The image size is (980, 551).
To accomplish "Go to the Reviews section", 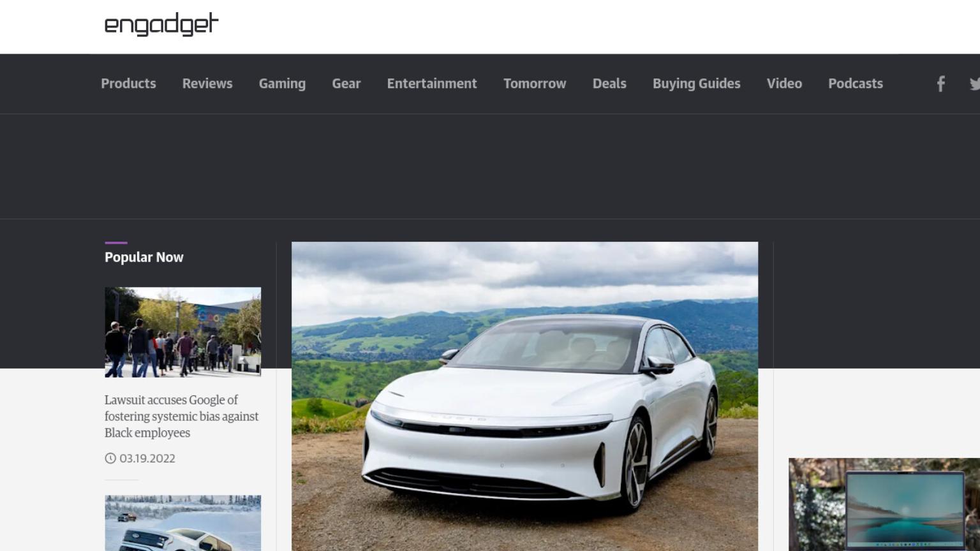I will 207,84.
